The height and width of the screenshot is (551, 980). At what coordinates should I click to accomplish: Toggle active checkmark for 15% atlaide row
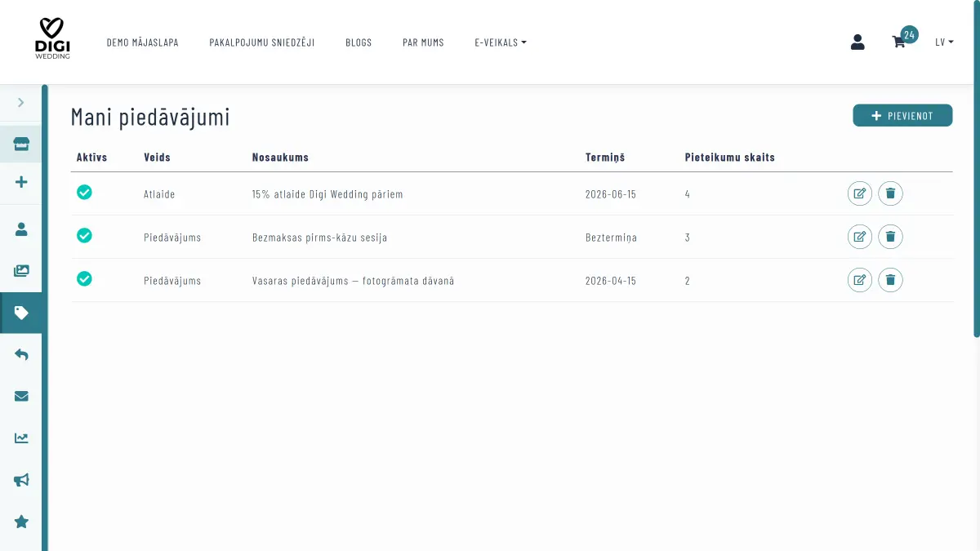[x=84, y=192]
